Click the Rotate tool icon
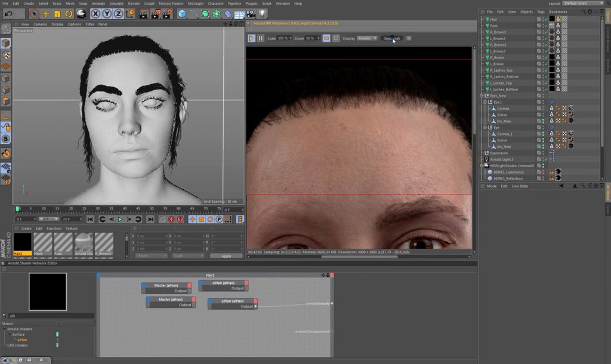 [69, 14]
